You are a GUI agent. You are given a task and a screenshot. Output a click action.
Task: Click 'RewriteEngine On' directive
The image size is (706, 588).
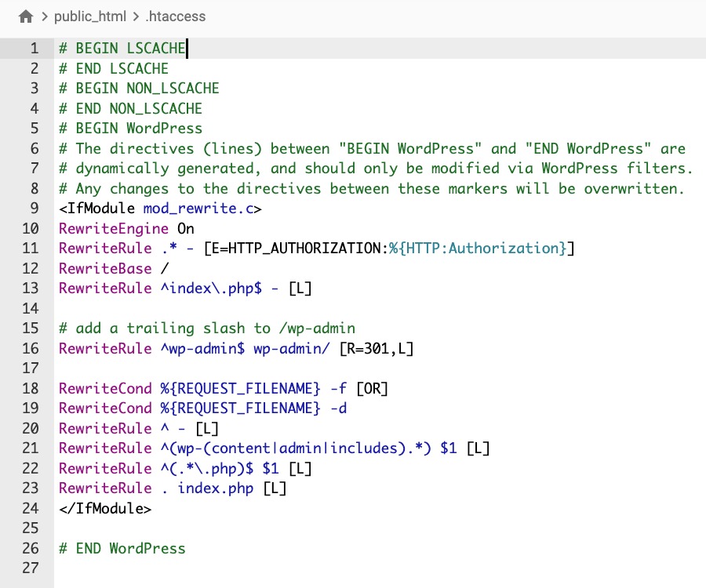(126, 229)
